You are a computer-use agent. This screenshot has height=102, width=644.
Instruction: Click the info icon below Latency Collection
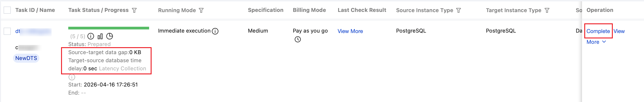coord(72,77)
